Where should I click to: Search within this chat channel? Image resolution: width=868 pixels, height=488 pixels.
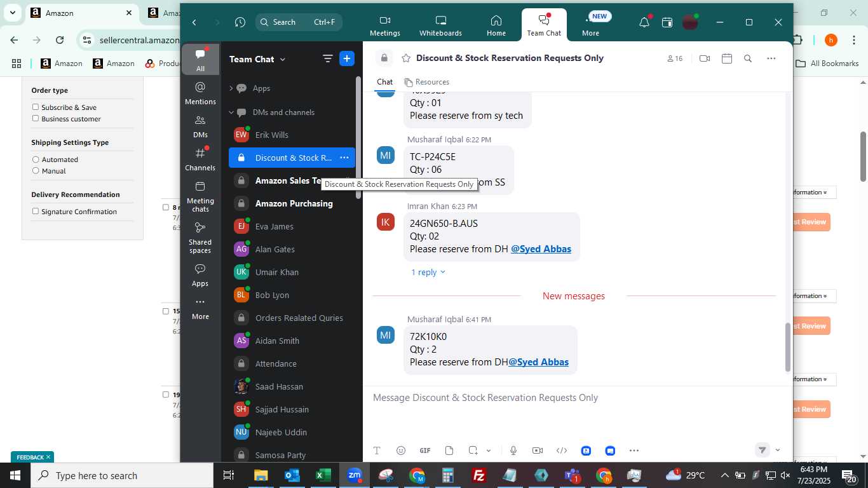click(x=748, y=58)
